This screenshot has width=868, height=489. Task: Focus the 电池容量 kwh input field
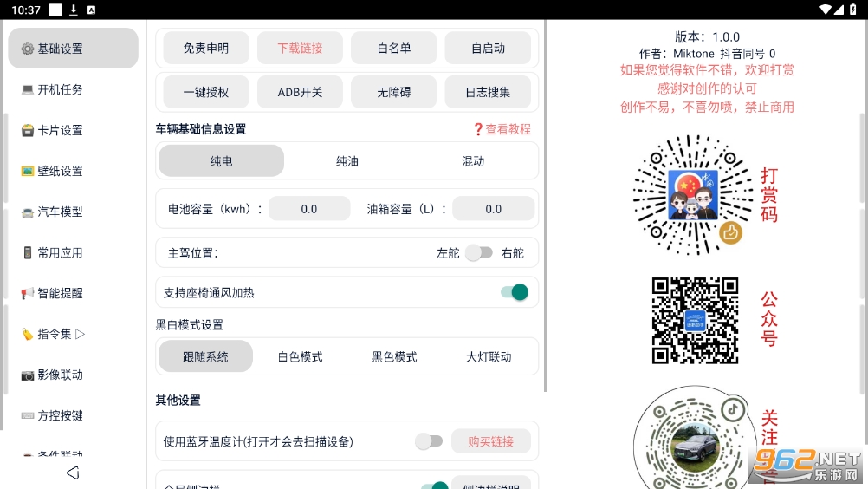tap(309, 209)
